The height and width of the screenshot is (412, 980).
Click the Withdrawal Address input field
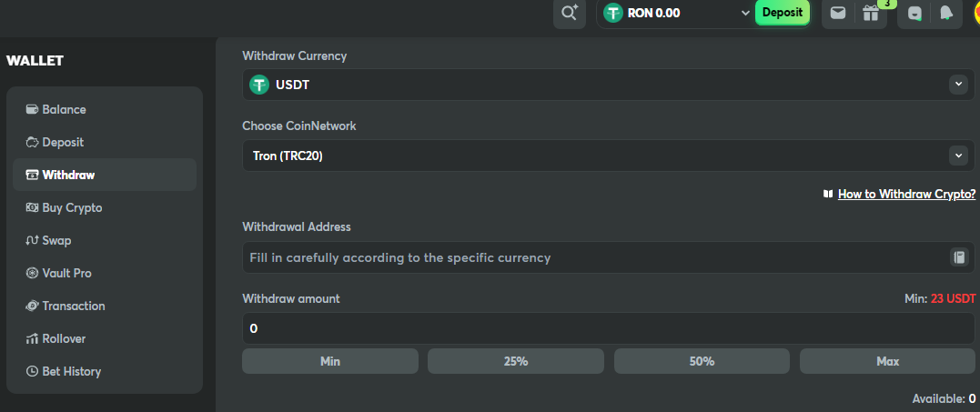point(591,257)
